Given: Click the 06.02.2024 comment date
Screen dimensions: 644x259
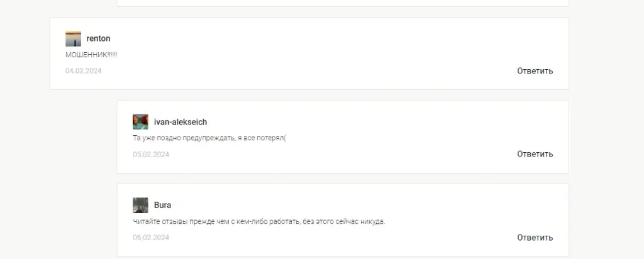Looking at the screenshot, I should pyautogui.click(x=151, y=238).
